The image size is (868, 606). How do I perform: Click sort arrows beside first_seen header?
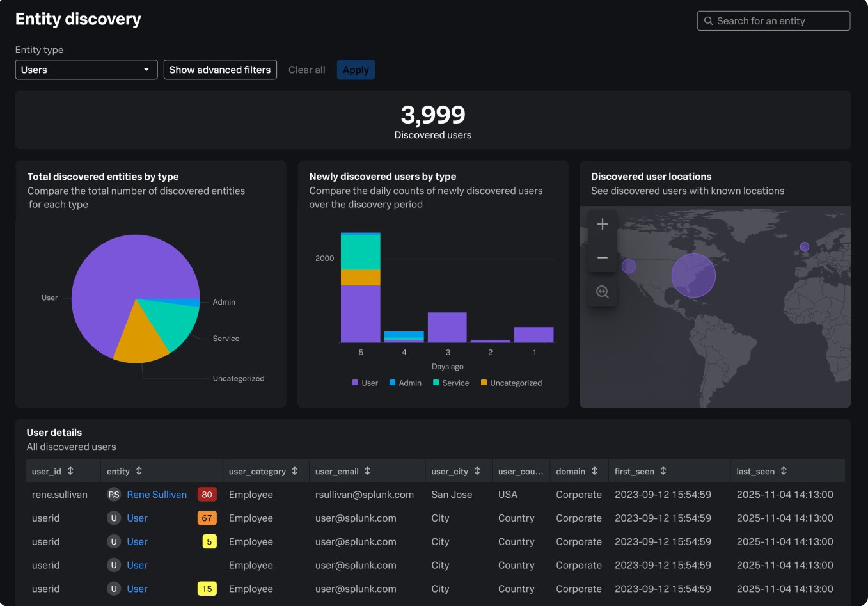[x=663, y=471]
